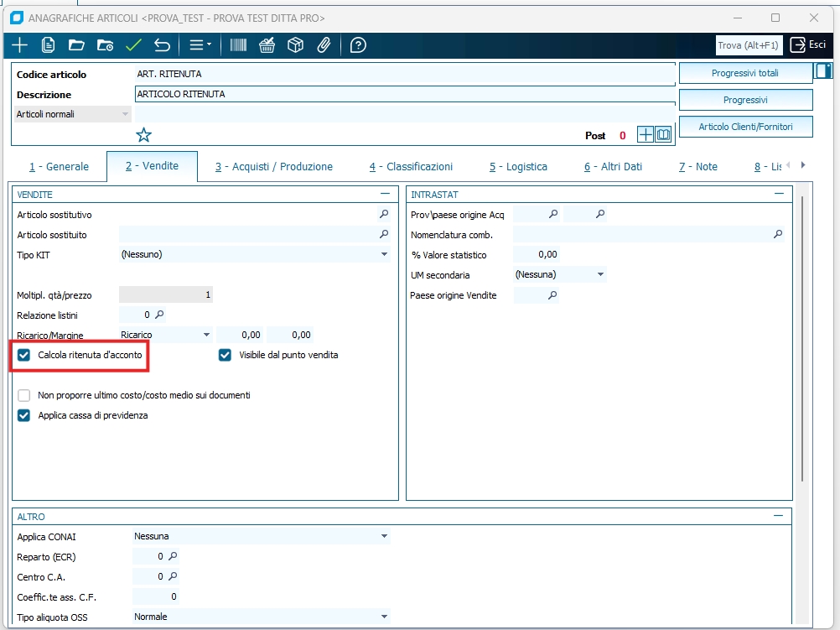The height and width of the screenshot is (630, 840).
Task: Toggle Visibile dal punto vendita checkbox
Action: click(x=225, y=356)
